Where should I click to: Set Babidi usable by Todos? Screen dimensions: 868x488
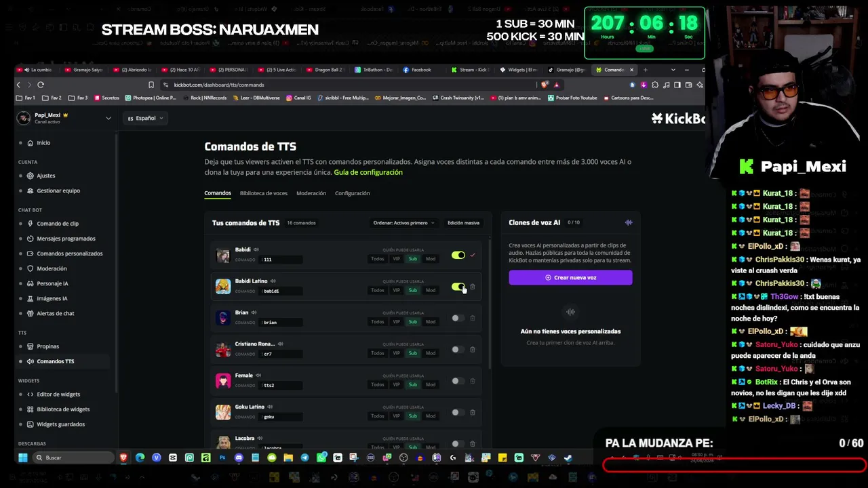[378, 259]
